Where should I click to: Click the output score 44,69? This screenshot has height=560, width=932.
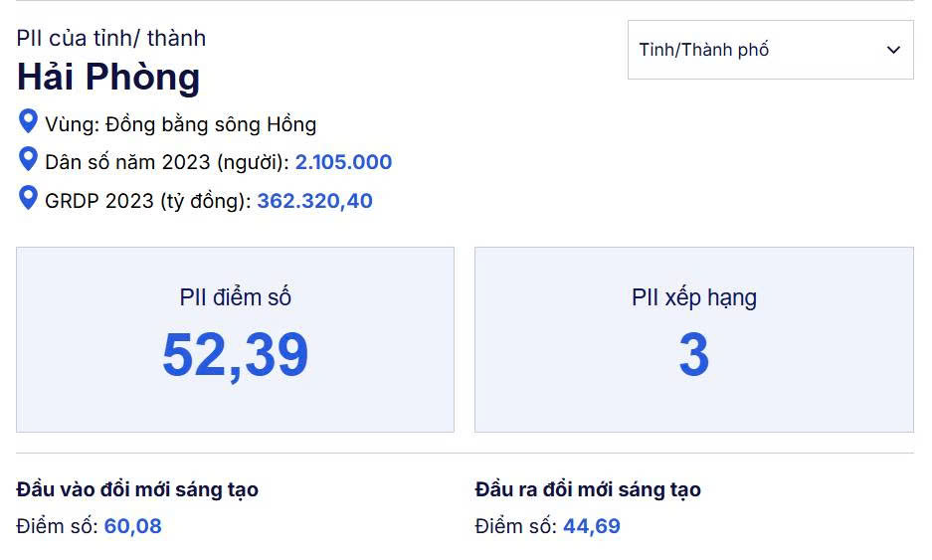point(591,526)
